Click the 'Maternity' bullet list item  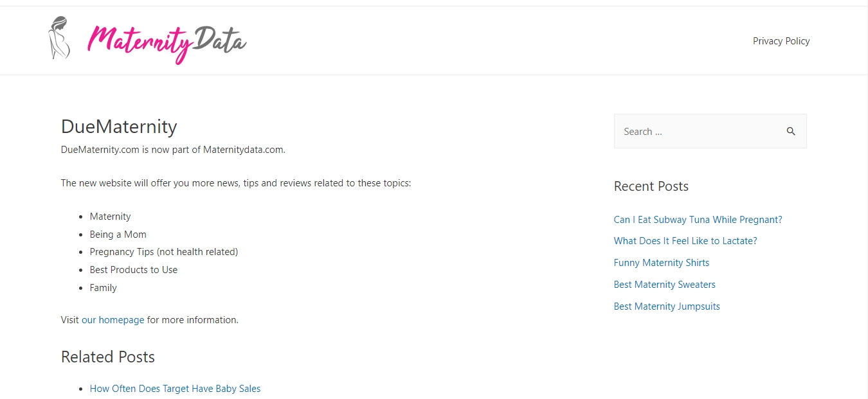pyautogui.click(x=110, y=217)
